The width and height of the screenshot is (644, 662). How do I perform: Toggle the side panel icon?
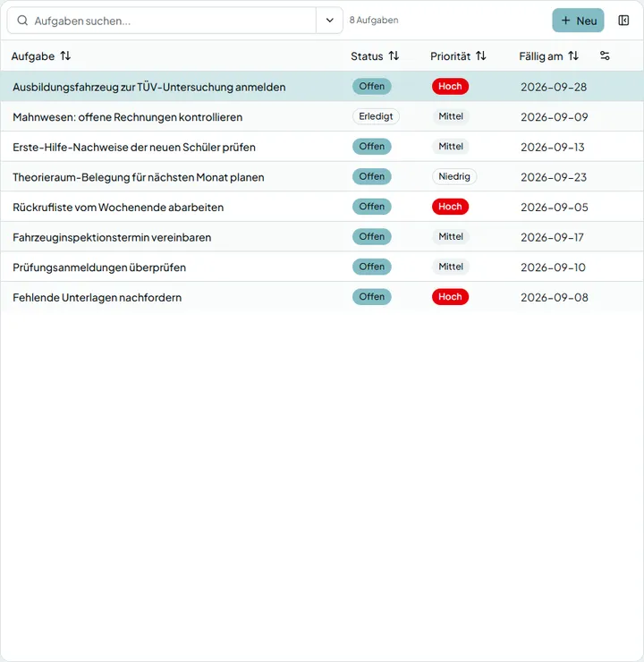(x=623, y=21)
